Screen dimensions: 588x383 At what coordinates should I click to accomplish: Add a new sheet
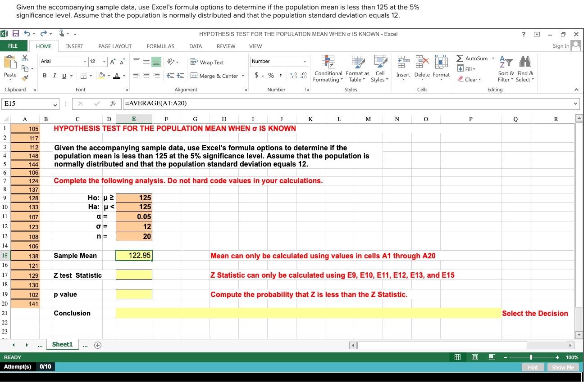pyautogui.click(x=97, y=345)
